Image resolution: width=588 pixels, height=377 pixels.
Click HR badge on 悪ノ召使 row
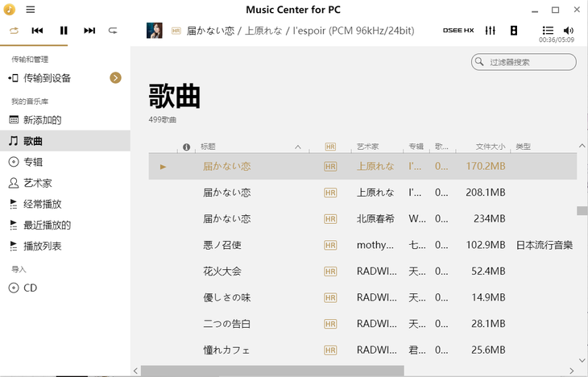[330, 246]
